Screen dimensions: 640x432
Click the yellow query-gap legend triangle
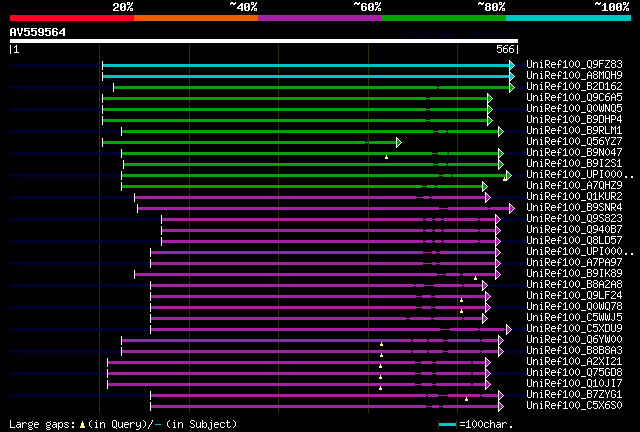point(82,425)
